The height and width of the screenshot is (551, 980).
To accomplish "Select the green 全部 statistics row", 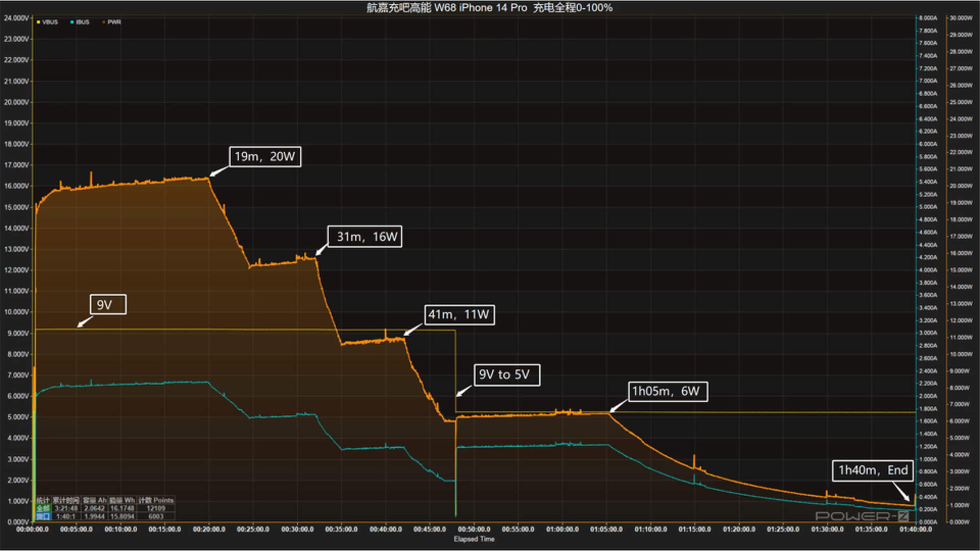I will tap(43, 509).
